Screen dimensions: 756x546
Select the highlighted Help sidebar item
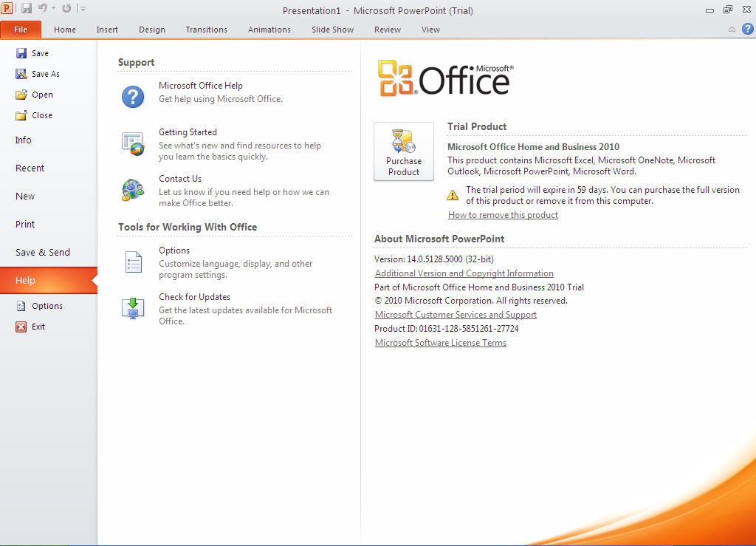pos(48,280)
